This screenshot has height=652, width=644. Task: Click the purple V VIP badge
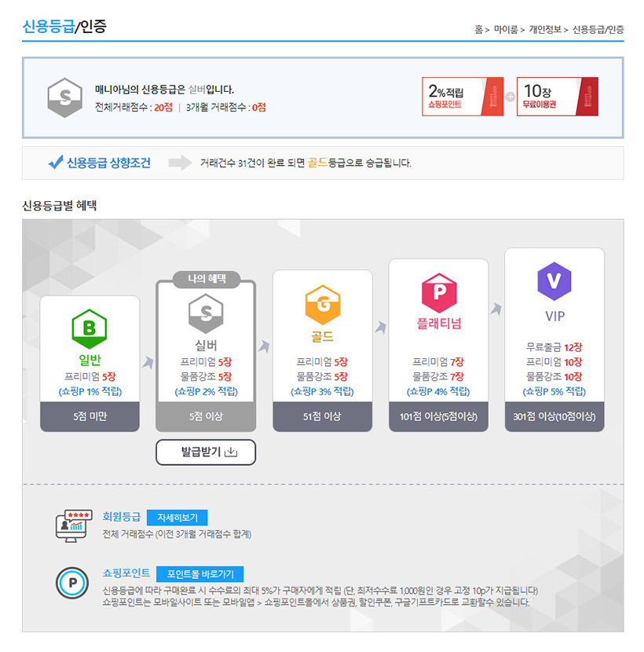coord(554,281)
